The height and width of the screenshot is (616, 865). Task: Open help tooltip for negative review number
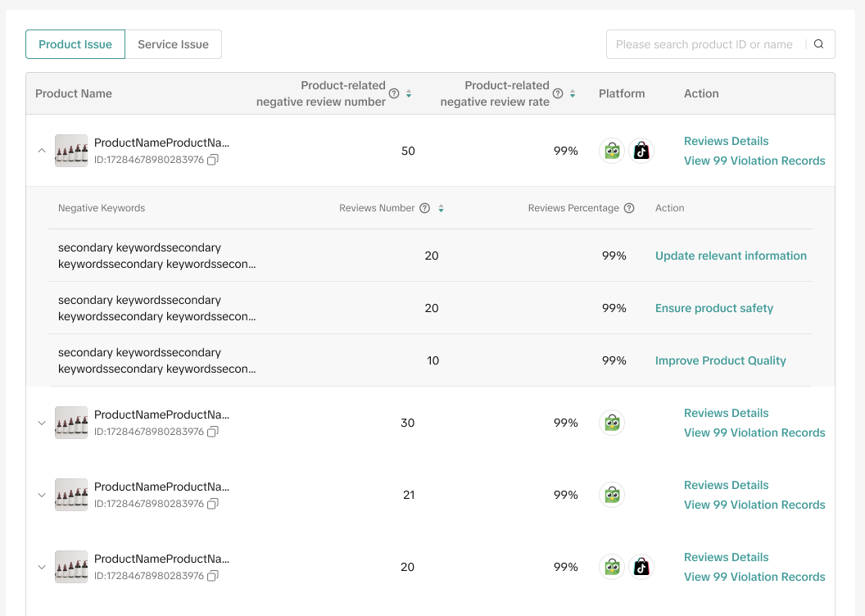point(394,93)
